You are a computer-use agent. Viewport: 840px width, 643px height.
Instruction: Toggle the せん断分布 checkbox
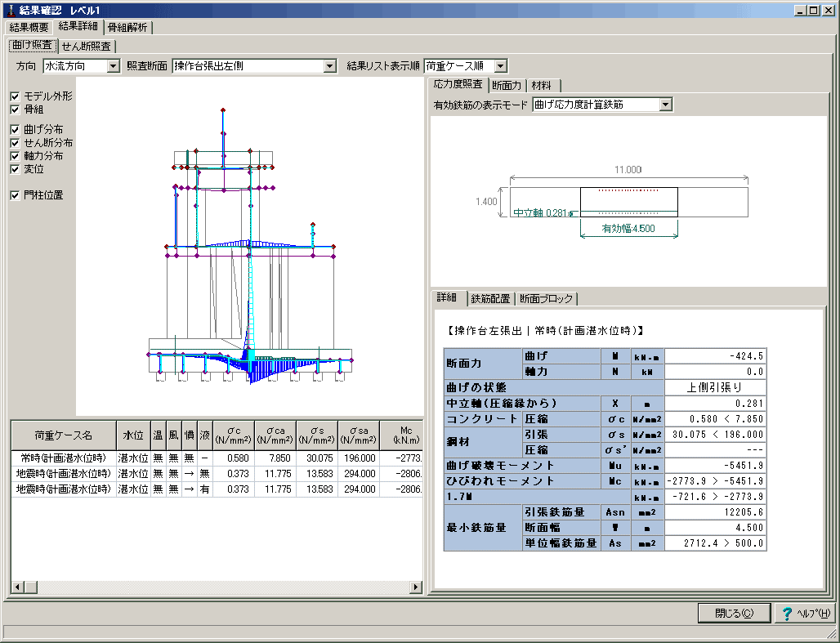[x=15, y=143]
